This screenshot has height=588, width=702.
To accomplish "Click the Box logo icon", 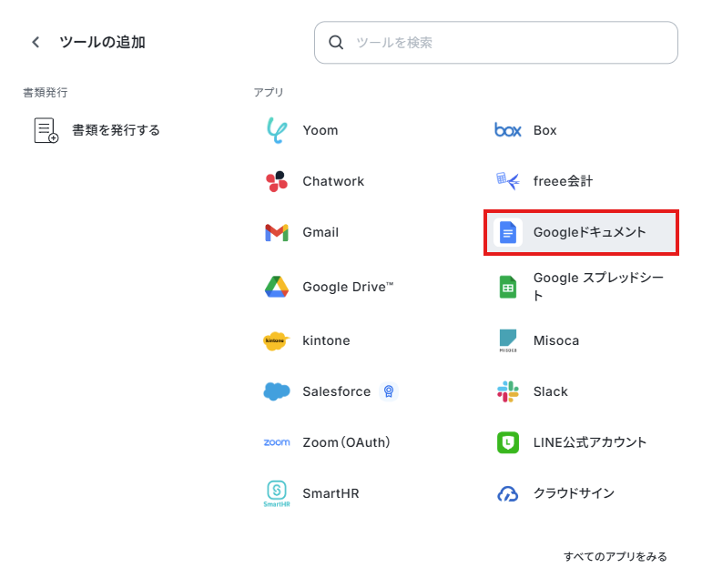I will (508, 130).
